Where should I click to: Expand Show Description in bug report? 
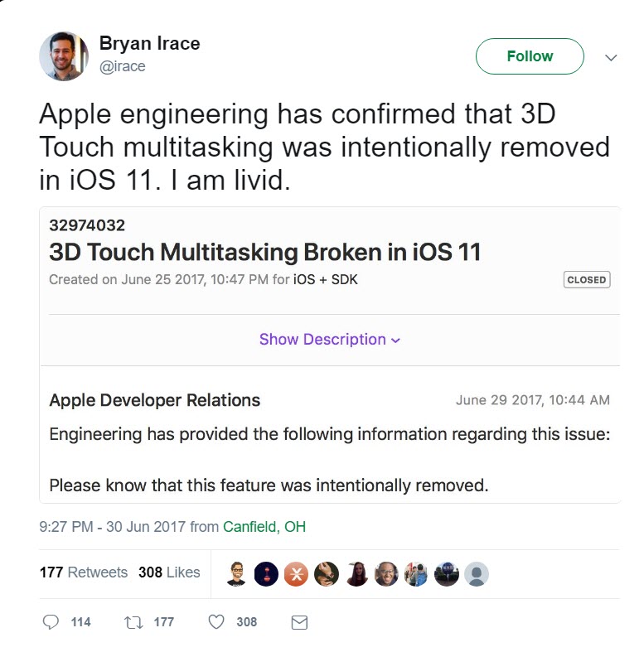(329, 340)
